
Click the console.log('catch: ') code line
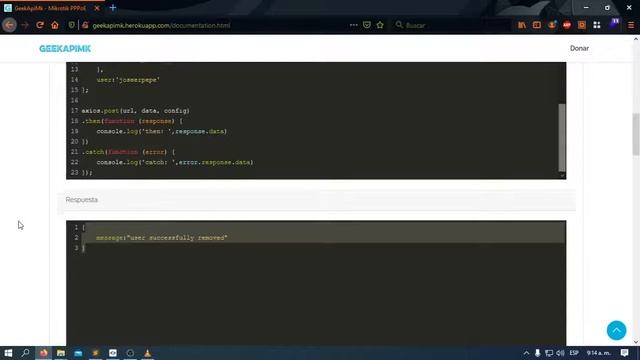(175, 162)
